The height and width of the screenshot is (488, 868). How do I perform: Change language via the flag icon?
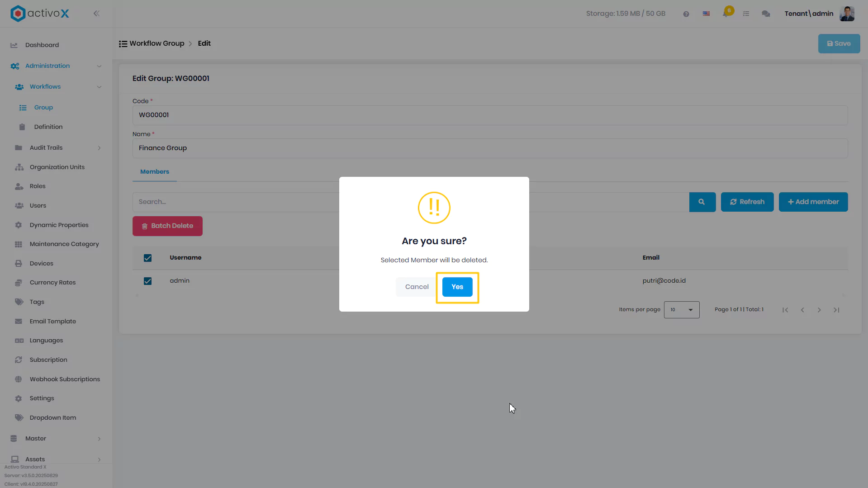coord(706,14)
